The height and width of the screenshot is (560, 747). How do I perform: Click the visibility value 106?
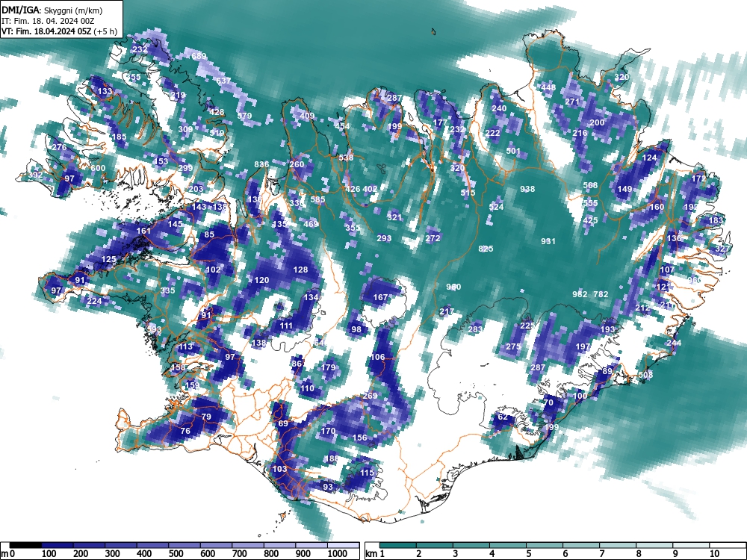(377, 357)
